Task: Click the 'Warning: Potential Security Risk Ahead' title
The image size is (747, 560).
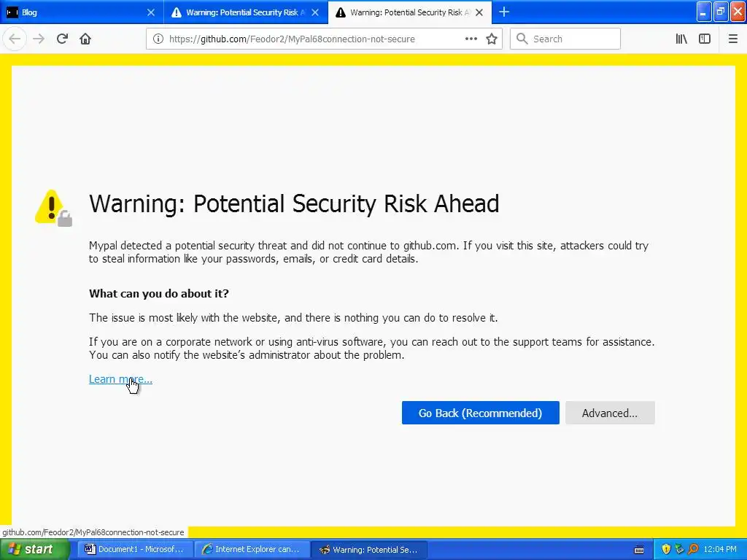Action: point(294,204)
